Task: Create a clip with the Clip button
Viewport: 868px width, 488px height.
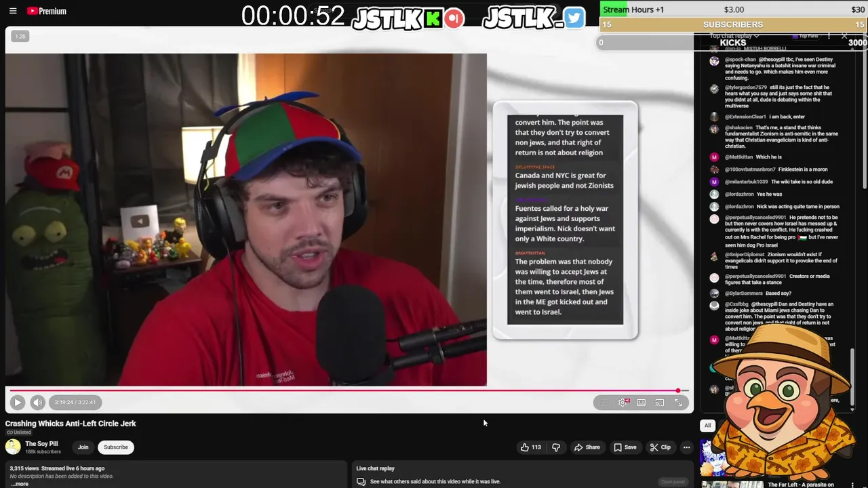Action: tap(660, 447)
